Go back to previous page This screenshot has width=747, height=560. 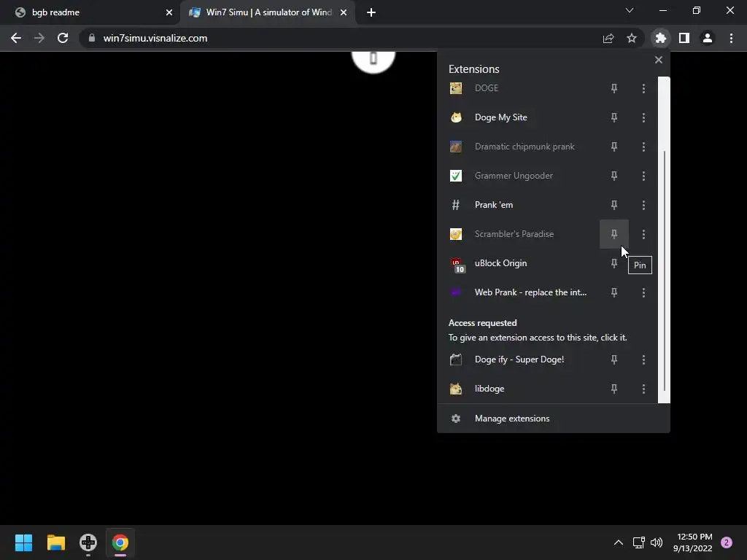pyautogui.click(x=16, y=38)
